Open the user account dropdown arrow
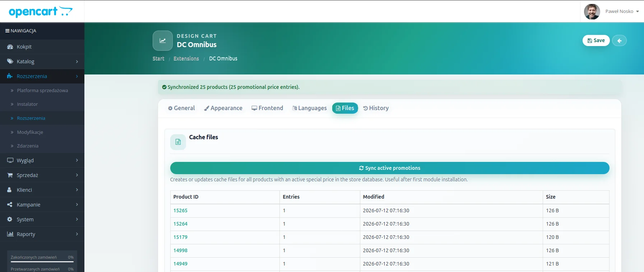This screenshot has width=644, height=272. (638, 12)
